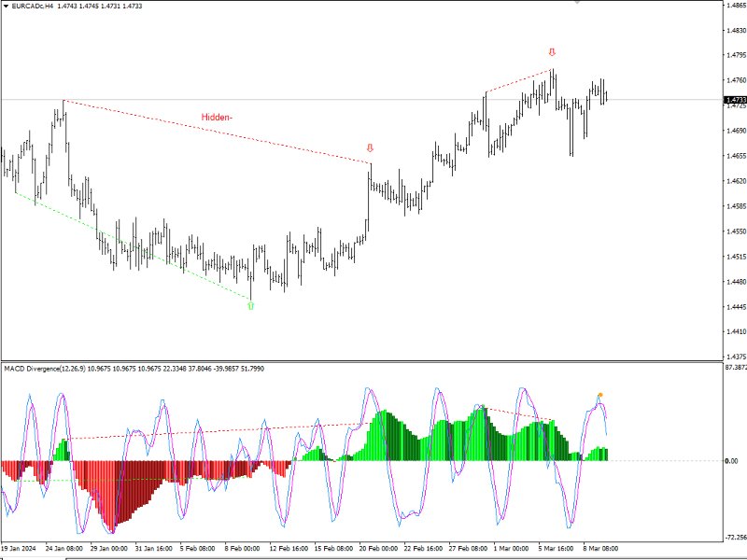
Task: Click the orange dot atop the MACD signal line
Action: pos(600,395)
